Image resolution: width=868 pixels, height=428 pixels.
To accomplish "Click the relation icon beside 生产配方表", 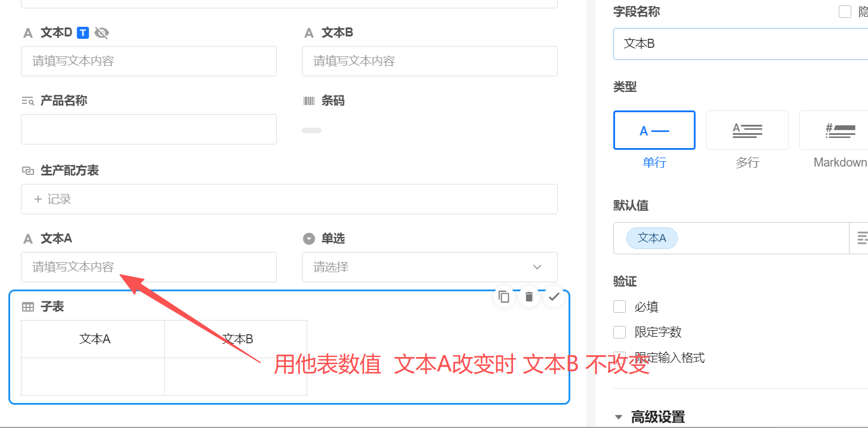I will point(28,170).
